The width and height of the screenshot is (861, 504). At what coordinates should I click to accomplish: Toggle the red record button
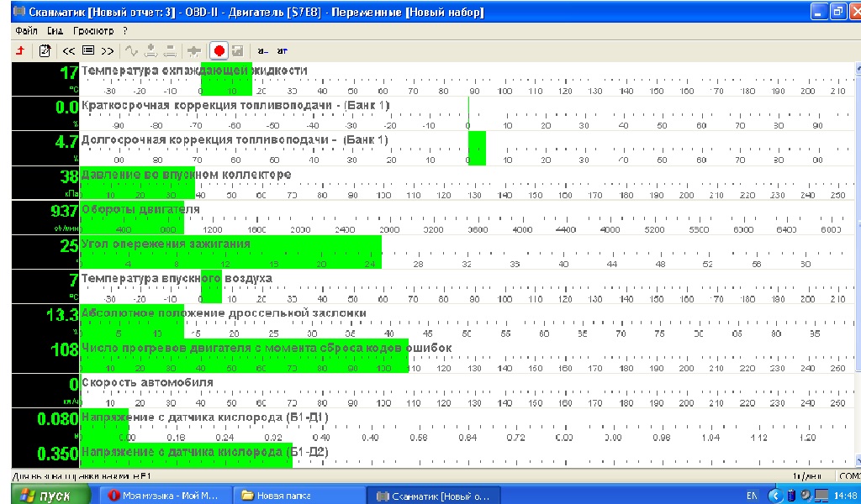pyautogui.click(x=219, y=51)
